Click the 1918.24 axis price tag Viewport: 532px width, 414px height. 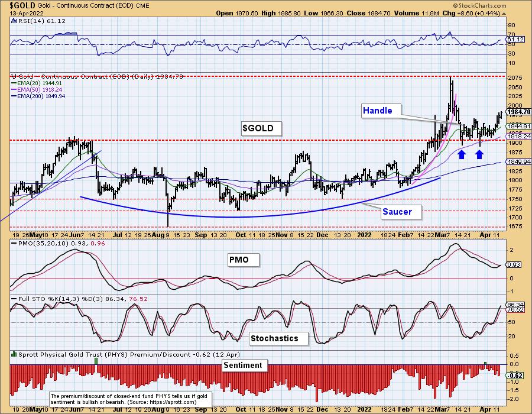pos(519,136)
